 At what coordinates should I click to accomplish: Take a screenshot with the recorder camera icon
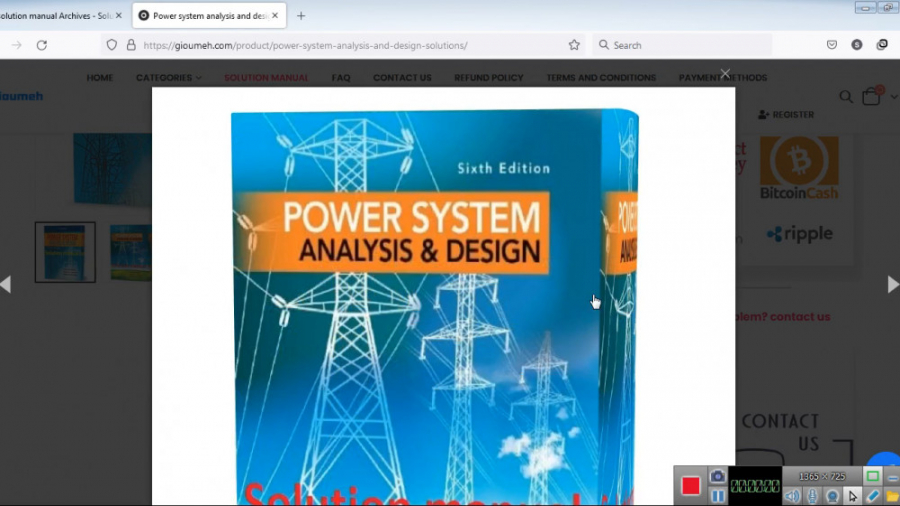717,476
